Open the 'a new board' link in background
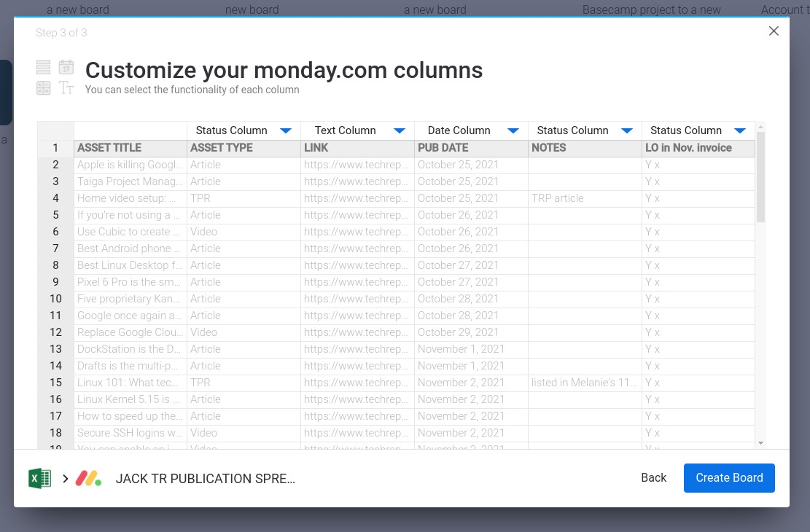 pyautogui.click(x=77, y=9)
